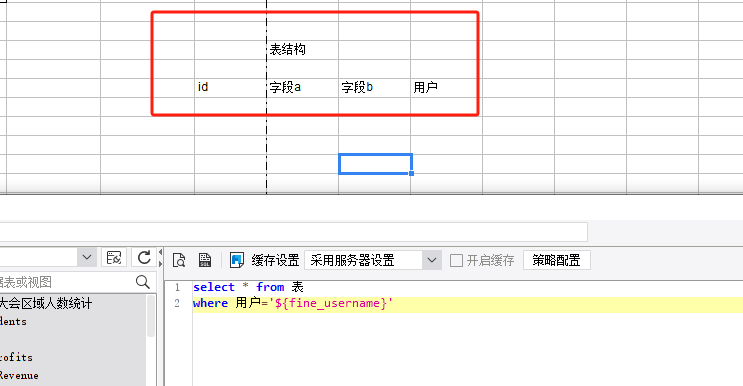Click the 策略配置 button
This screenshot has height=386, width=743.
pyautogui.click(x=557, y=260)
